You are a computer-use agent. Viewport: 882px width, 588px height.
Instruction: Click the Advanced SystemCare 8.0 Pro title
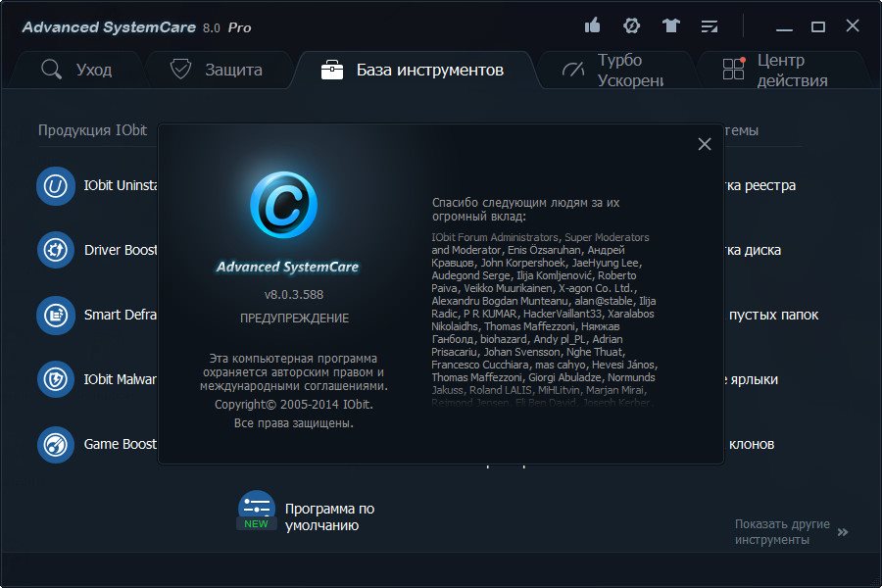136,27
